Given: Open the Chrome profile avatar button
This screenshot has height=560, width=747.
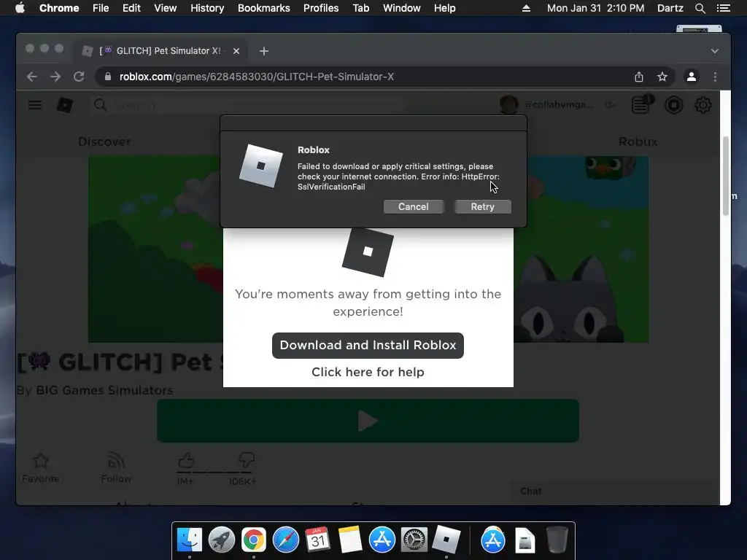Looking at the screenshot, I should [x=692, y=77].
